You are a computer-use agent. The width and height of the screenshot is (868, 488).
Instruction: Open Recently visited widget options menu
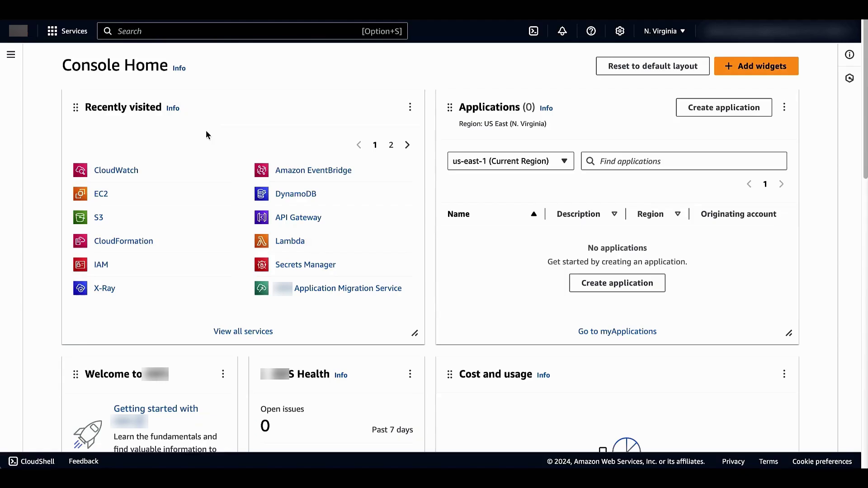point(410,107)
